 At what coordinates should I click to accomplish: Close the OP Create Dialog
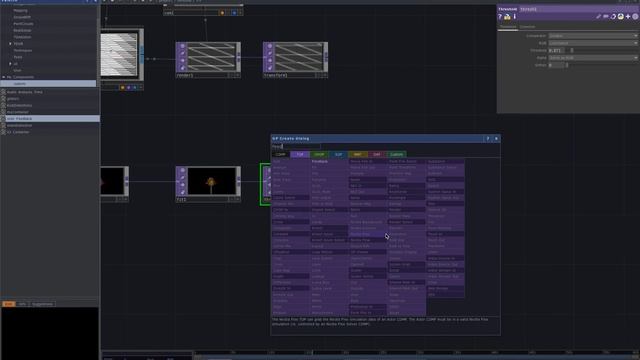496,138
